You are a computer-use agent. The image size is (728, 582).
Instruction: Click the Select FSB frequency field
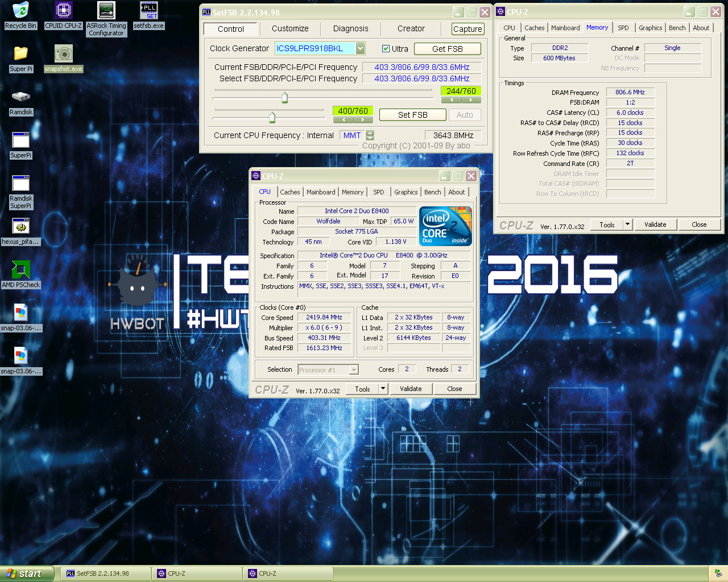422,78
